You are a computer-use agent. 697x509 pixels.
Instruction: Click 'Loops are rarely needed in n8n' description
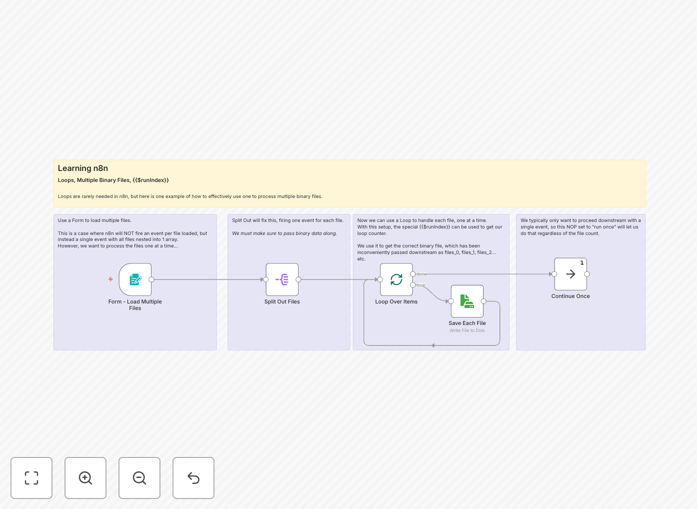pos(190,196)
